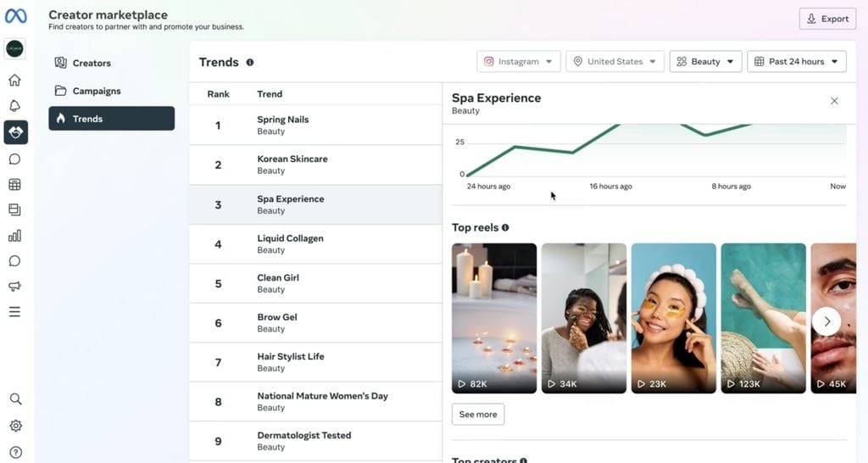The width and height of the screenshot is (868, 463).
Task: Open the home icon in sidebar
Action: tap(15, 81)
